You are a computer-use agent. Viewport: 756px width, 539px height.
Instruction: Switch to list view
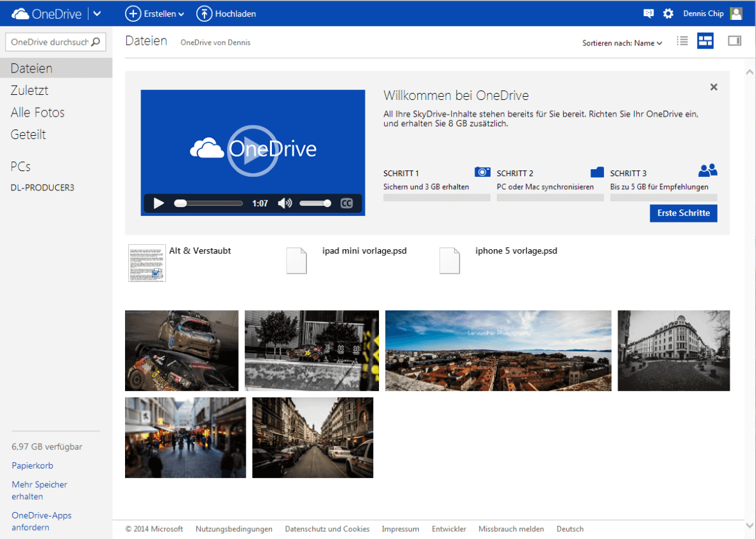682,40
